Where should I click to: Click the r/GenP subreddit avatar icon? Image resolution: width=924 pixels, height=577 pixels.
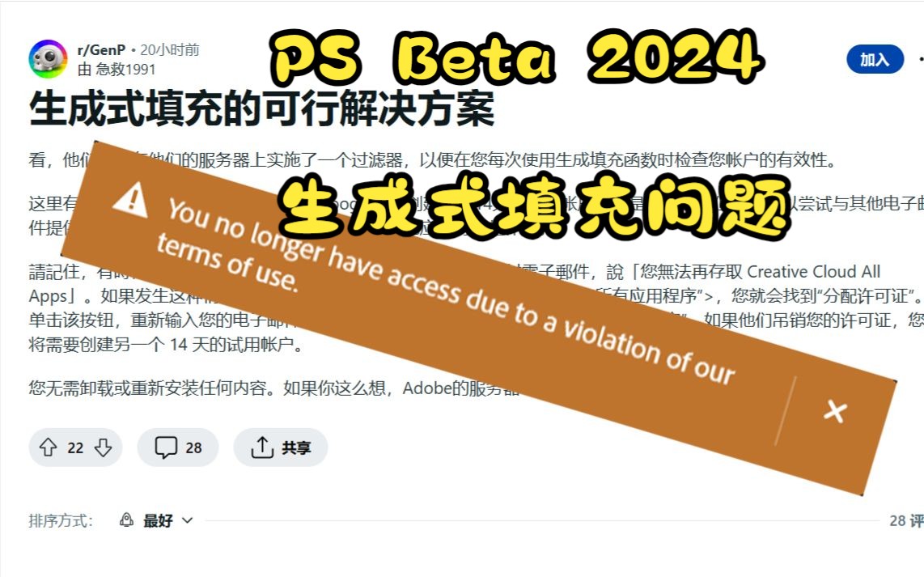click(48, 59)
